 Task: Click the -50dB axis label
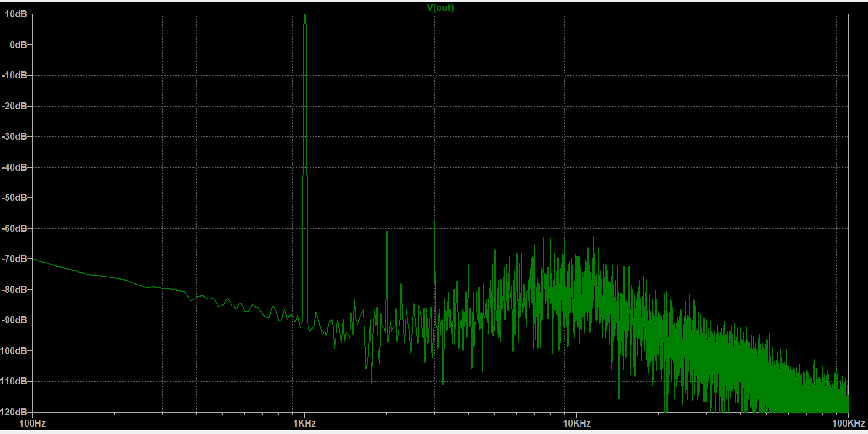(14, 198)
